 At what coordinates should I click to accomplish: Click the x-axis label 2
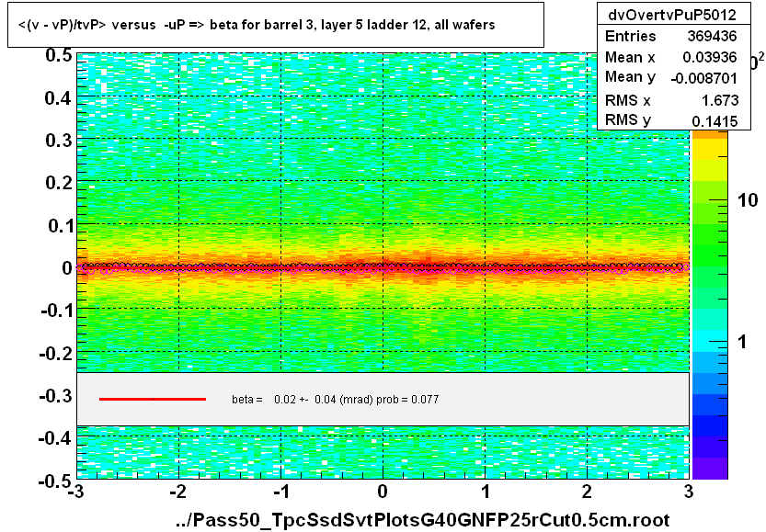(x=587, y=491)
